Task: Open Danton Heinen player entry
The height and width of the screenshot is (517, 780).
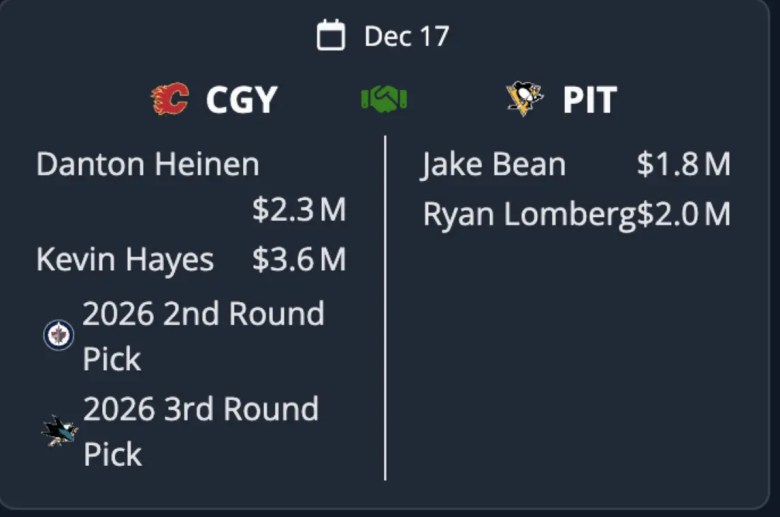Action: point(147,164)
